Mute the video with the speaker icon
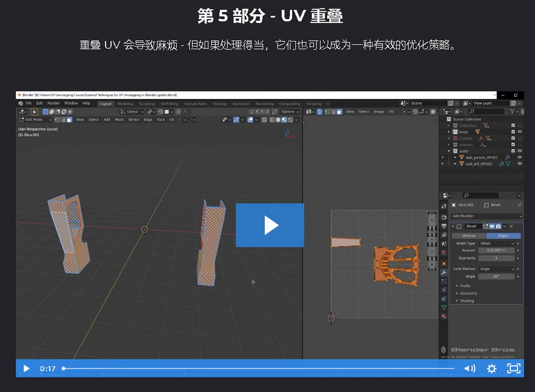 [470, 368]
